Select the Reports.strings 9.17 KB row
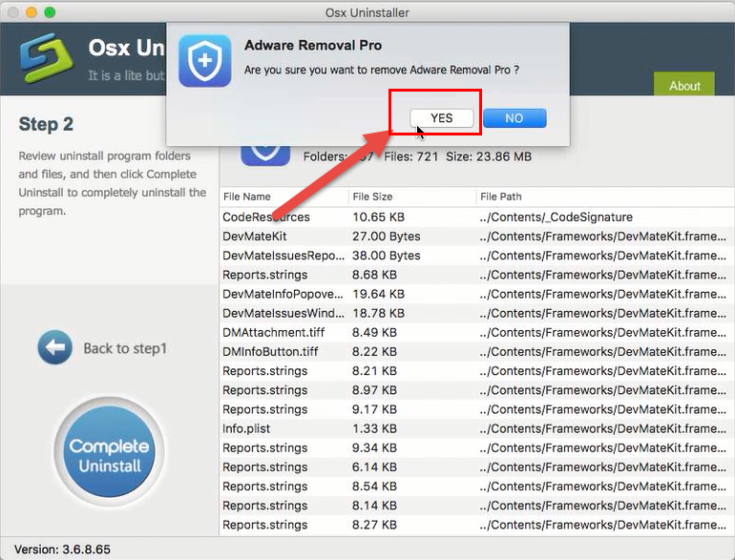The width and height of the screenshot is (735, 560). point(476,409)
